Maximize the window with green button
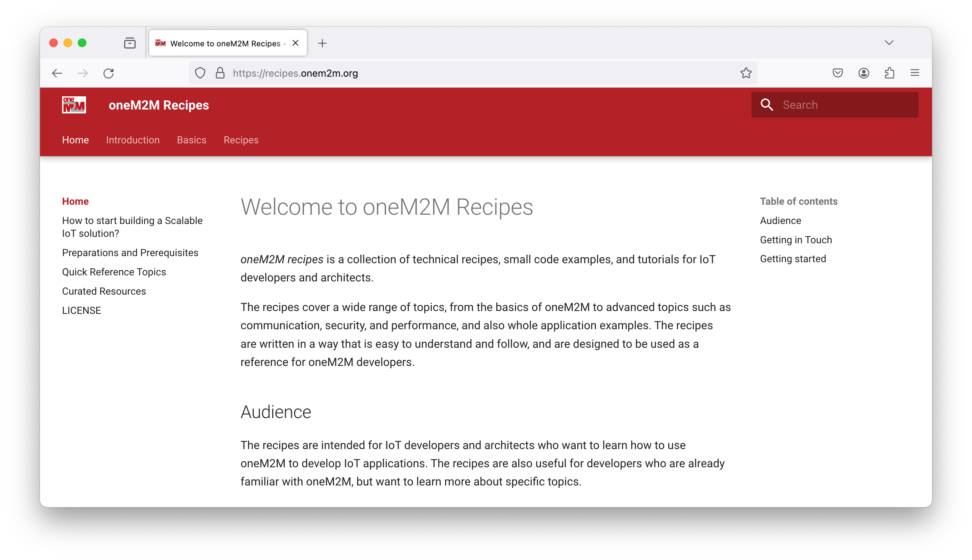The height and width of the screenshot is (560, 972). pos(82,43)
